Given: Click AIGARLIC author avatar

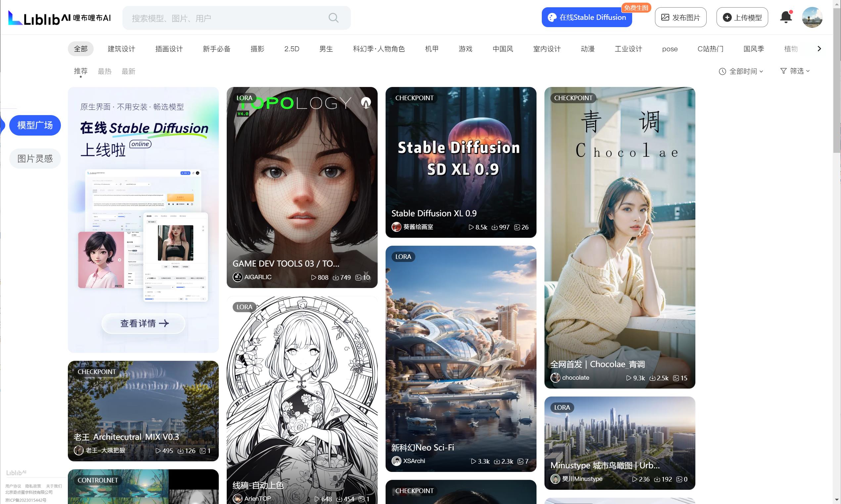Looking at the screenshot, I should [238, 277].
